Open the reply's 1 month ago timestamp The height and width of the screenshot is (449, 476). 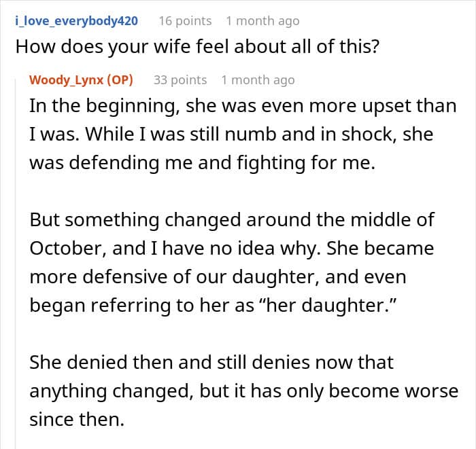pyautogui.click(x=258, y=79)
